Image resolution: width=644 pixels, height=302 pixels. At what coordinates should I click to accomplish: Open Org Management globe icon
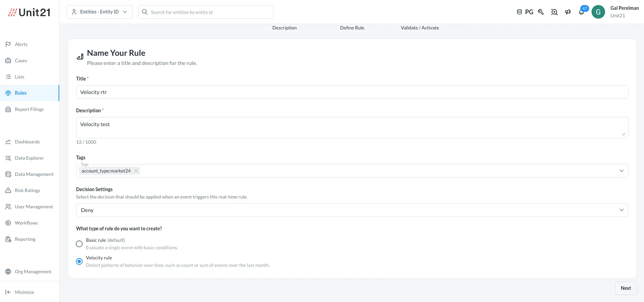8,272
